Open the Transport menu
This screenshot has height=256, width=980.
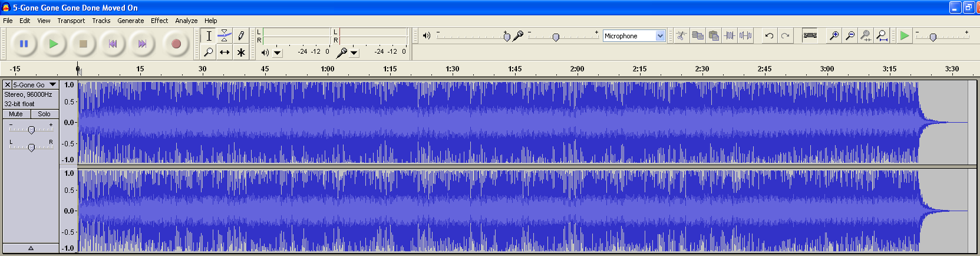click(71, 21)
